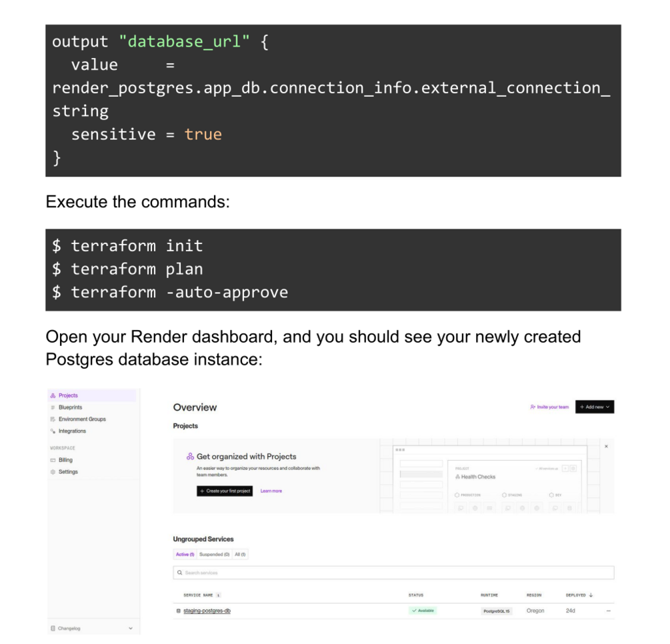670x644 pixels.
Task: Open the staging-postgres-db row options menu
Action: (x=609, y=611)
